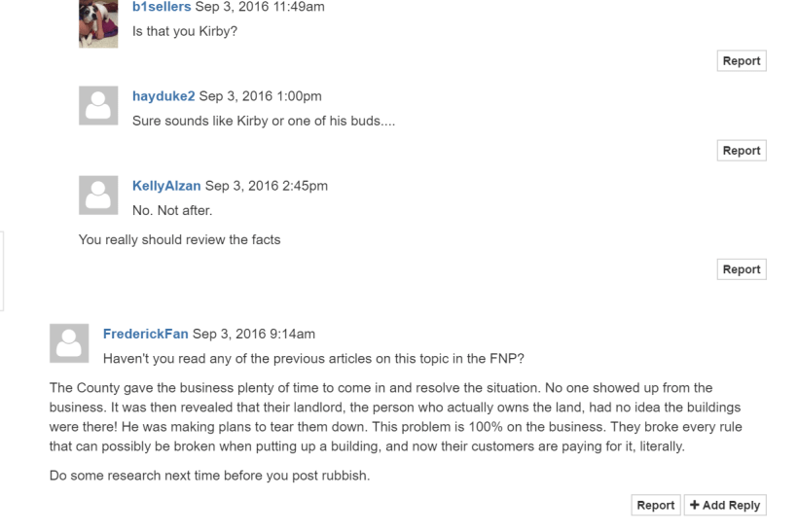Click the KellyAlzan username link

click(x=166, y=186)
